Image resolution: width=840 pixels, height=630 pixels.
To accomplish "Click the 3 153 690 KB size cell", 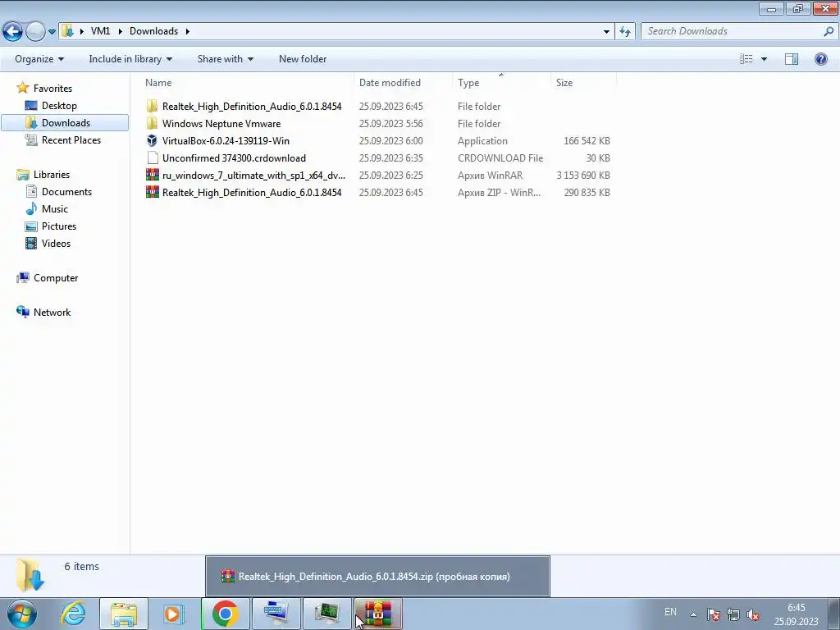I will 583,176.
